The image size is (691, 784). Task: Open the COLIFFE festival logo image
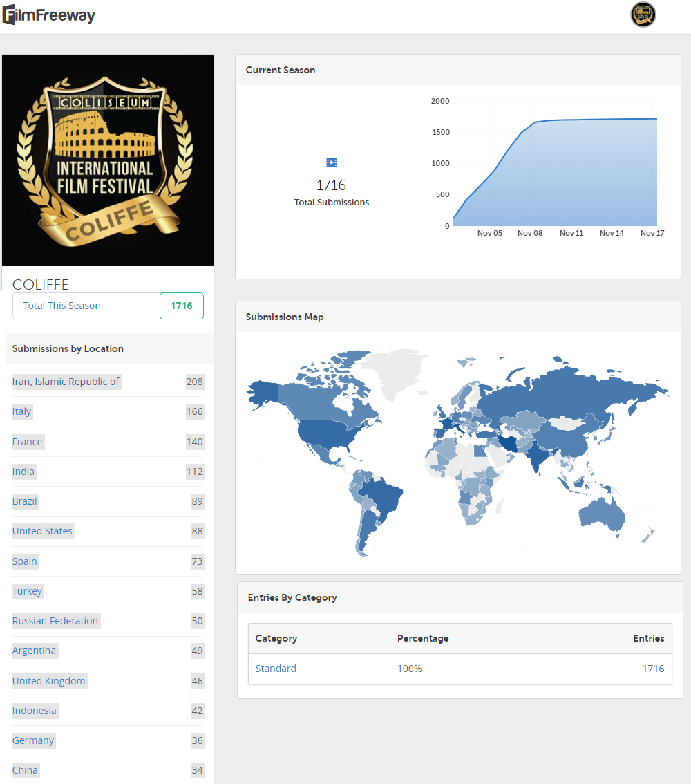tap(108, 160)
